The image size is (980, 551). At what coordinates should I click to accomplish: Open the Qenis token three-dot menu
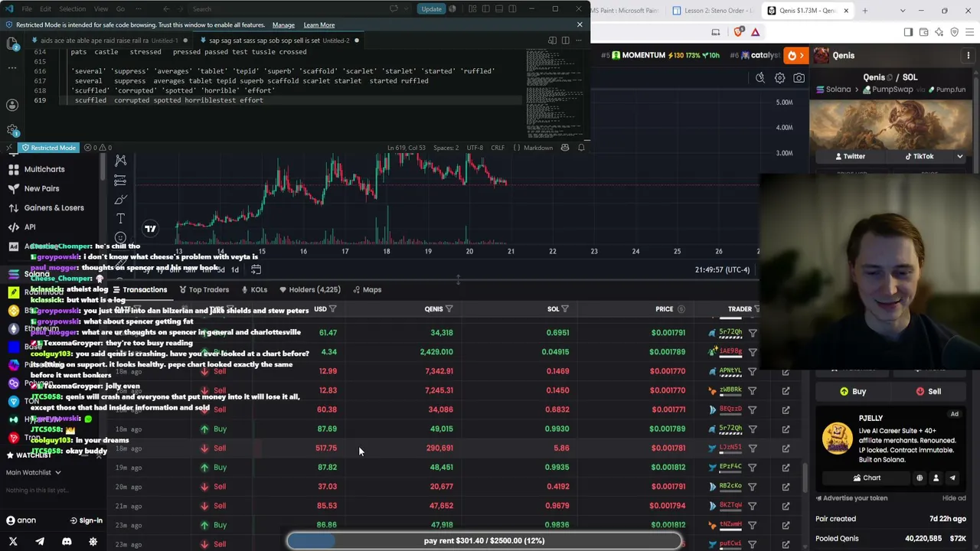click(969, 55)
